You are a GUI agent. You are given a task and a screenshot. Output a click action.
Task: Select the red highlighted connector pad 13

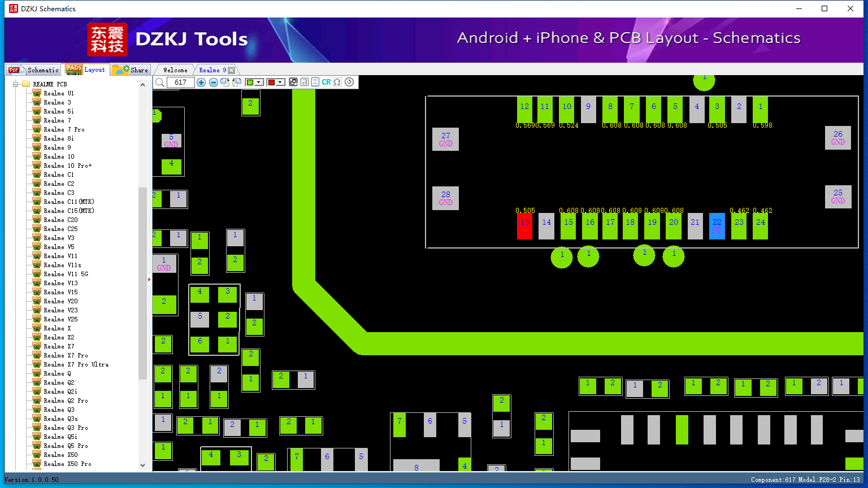coord(524,226)
